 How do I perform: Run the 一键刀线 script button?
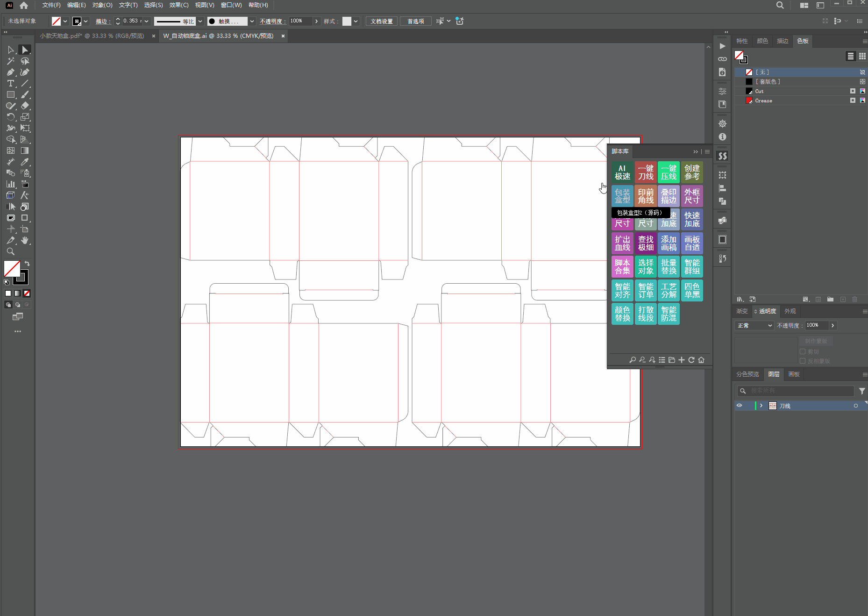(646, 172)
